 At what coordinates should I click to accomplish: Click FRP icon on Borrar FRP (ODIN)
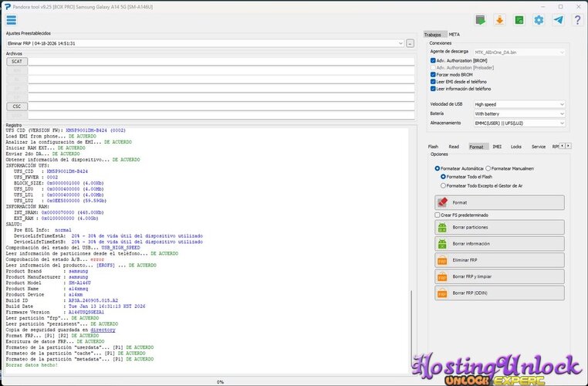click(x=442, y=293)
